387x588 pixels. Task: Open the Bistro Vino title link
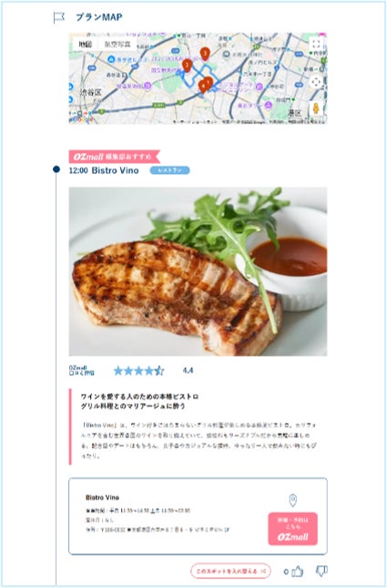pyautogui.click(x=115, y=170)
